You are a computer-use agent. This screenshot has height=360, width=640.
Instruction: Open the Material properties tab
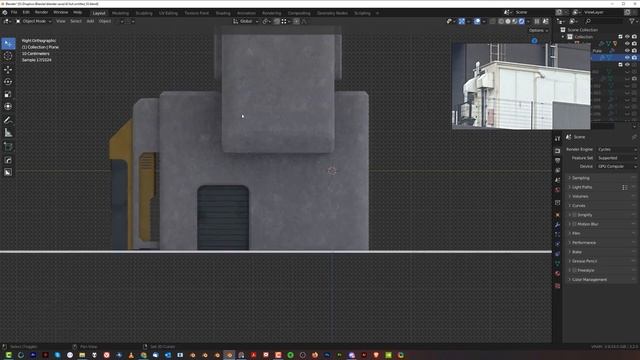(558, 273)
